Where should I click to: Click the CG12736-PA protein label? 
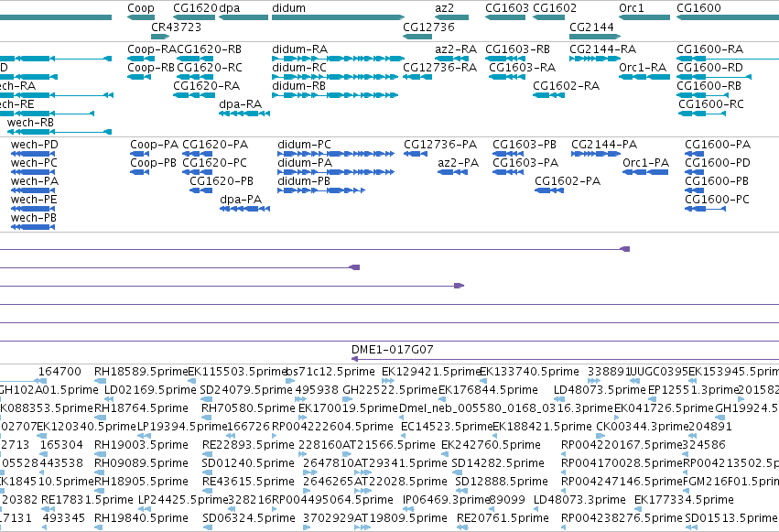[440, 145]
